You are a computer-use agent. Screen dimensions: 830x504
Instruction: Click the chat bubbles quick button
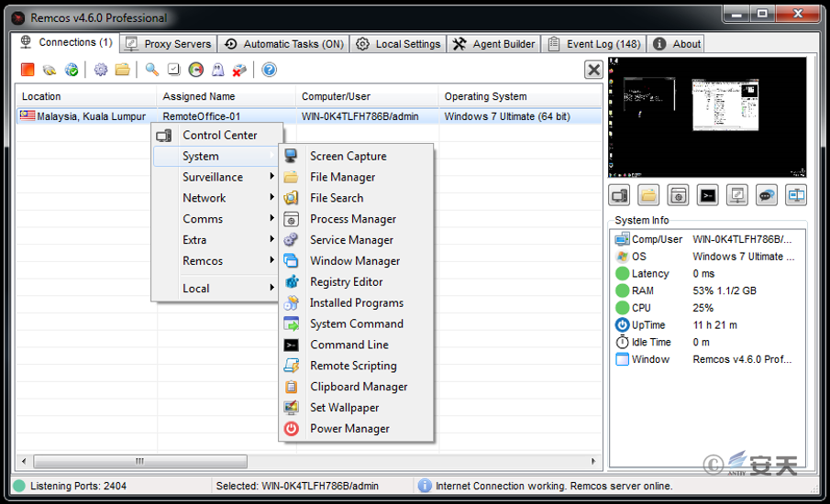point(767,196)
